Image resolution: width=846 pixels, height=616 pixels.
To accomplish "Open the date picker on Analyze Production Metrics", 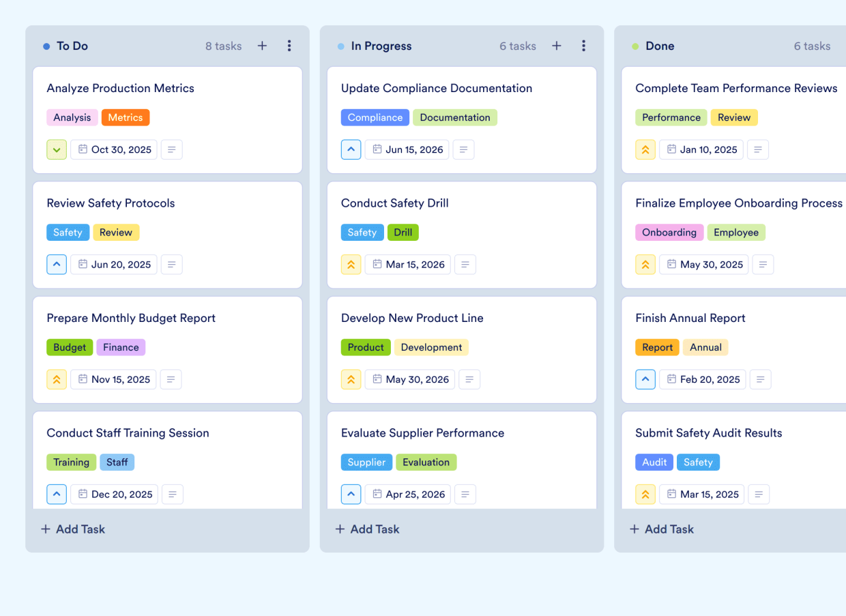I will coord(113,149).
